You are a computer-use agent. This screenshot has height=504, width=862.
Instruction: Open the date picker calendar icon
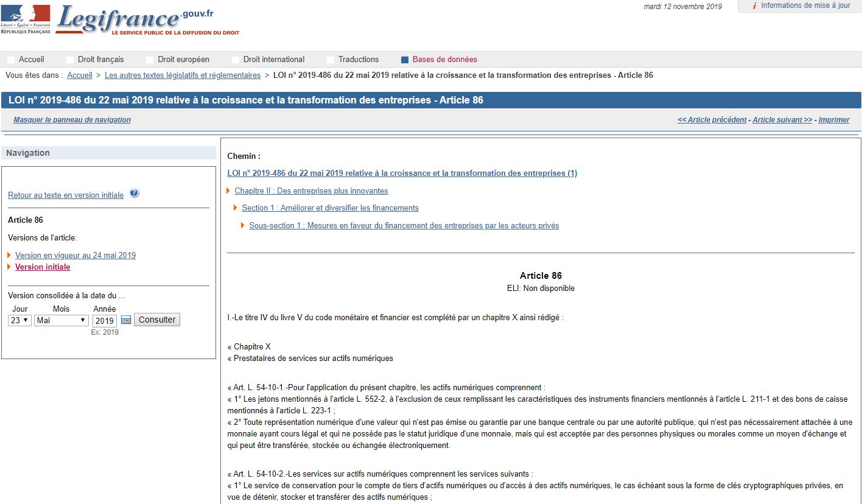(125, 319)
